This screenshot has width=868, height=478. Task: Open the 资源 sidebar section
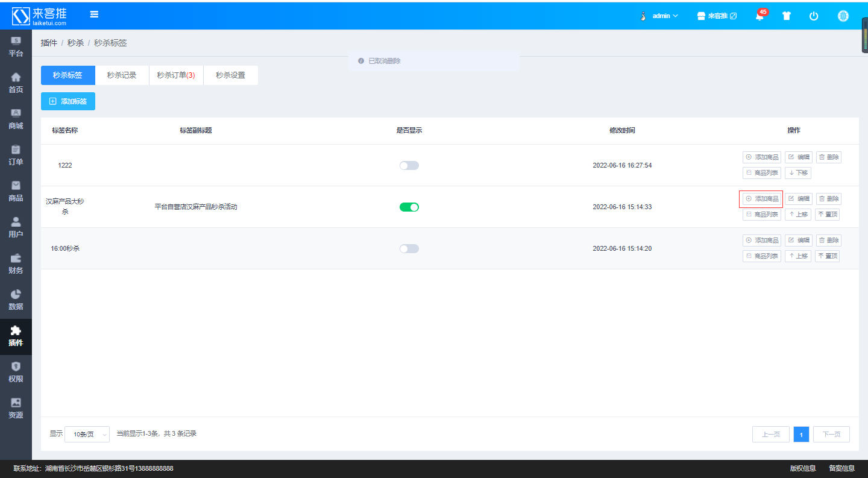point(16,409)
